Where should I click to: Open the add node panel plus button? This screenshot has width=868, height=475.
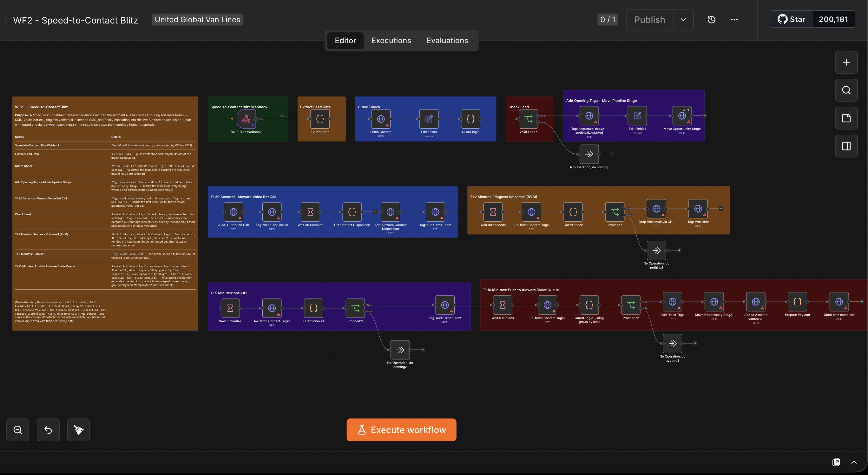click(846, 62)
